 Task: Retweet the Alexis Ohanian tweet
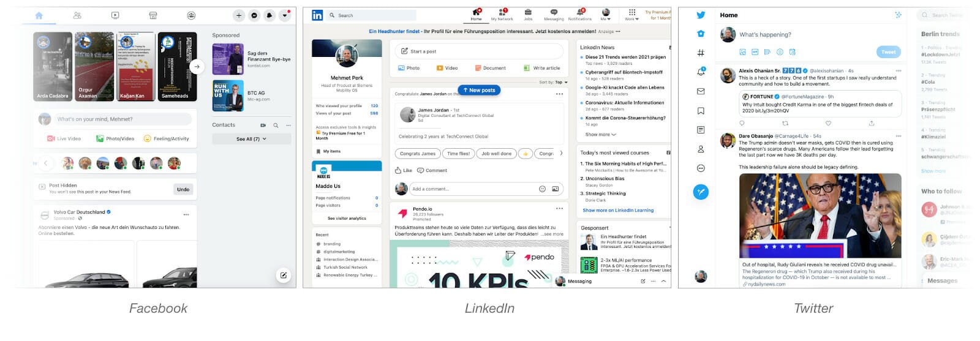[x=785, y=123]
